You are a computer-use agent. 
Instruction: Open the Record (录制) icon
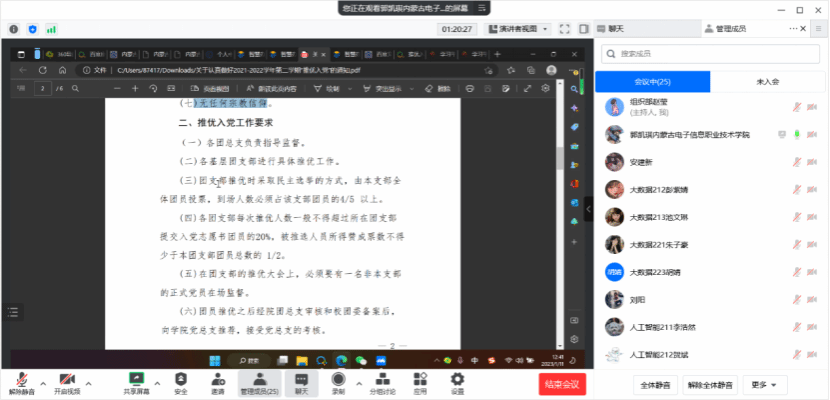click(x=338, y=379)
